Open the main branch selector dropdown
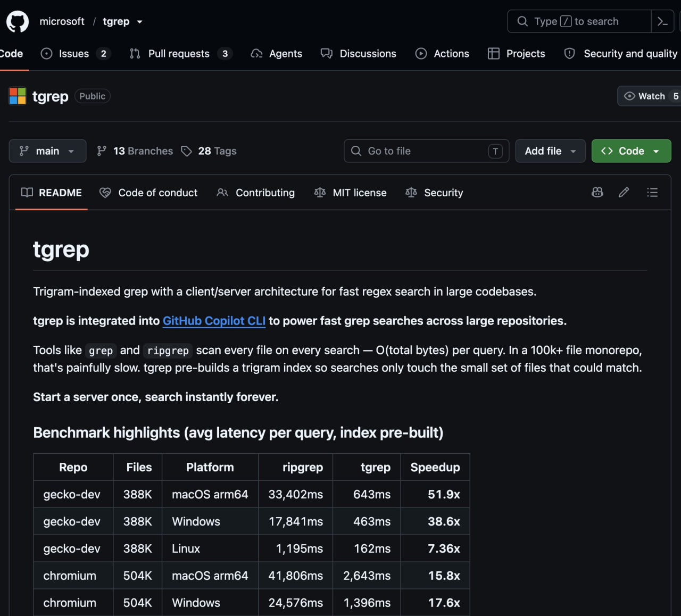The width and height of the screenshot is (681, 616). 47,151
